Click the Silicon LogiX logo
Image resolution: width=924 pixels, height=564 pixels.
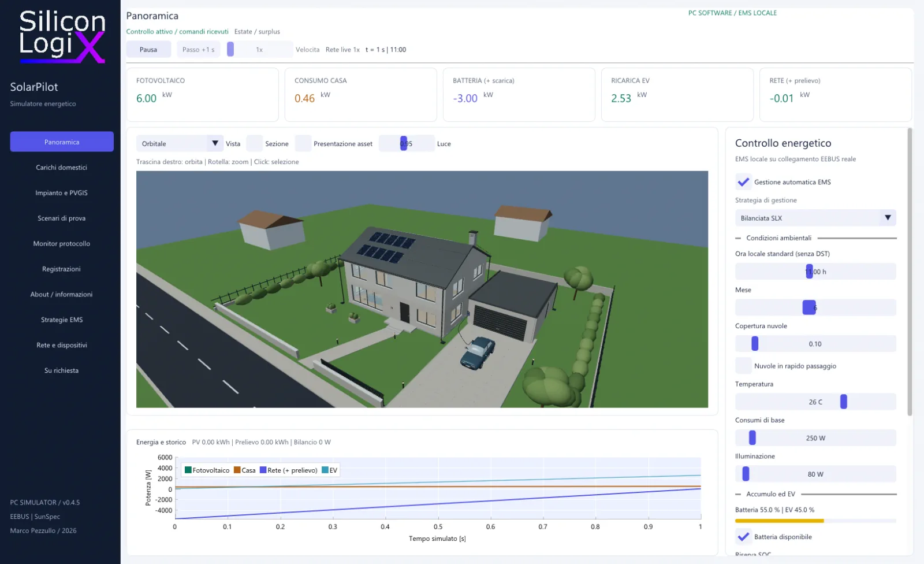(62, 37)
